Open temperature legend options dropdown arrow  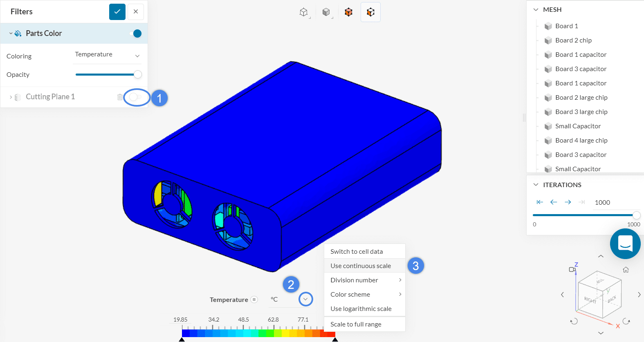click(305, 299)
